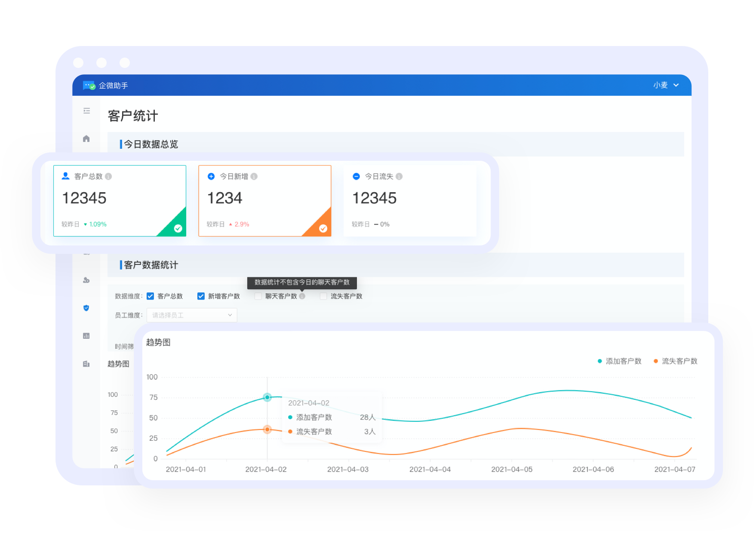The width and height of the screenshot is (756, 546).
Task: Open the customer users sidebar icon
Action: (x=86, y=280)
